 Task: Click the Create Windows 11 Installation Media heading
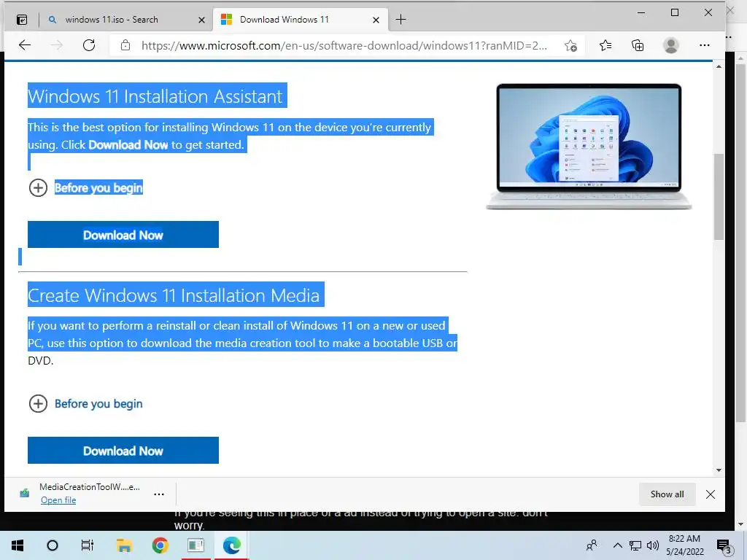click(174, 295)
